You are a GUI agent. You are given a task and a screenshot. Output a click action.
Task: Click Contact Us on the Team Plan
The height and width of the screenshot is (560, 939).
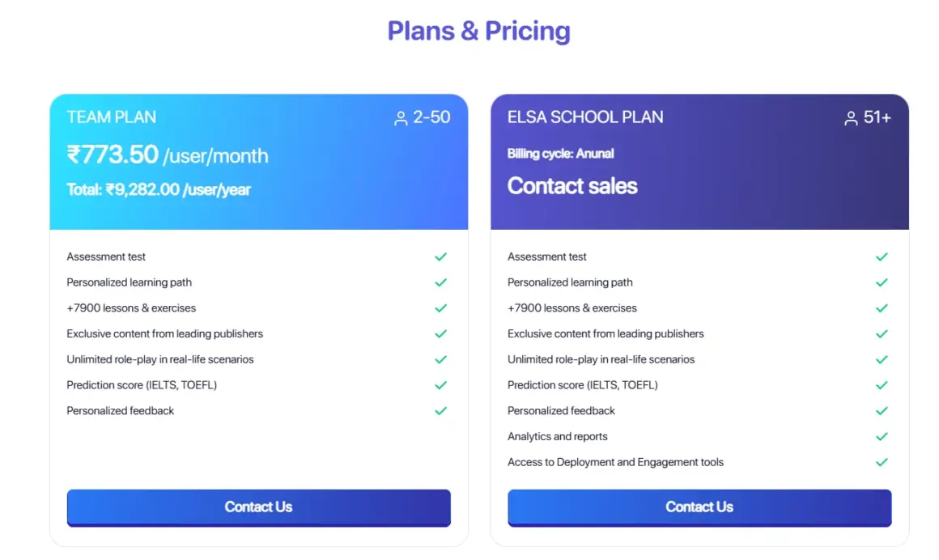pyautogui.click(x=258, y=507)
